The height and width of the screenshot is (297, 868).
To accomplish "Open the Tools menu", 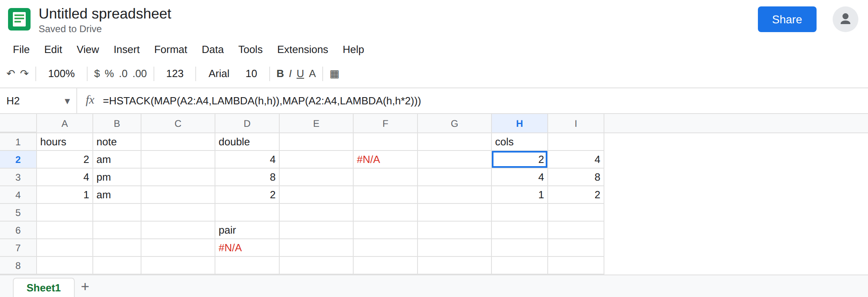I will (250, 49).
